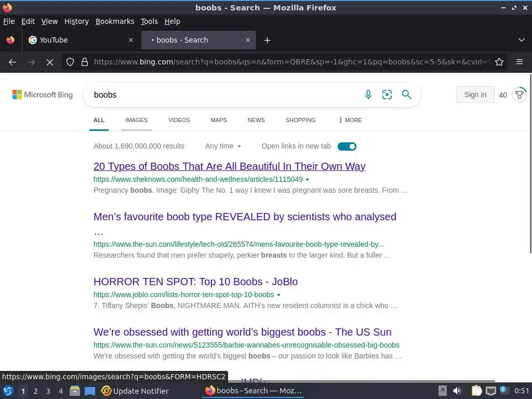Screen dimensions: 532x399
Task: Click the volume speaker tray icon
Action: (457, 391)
